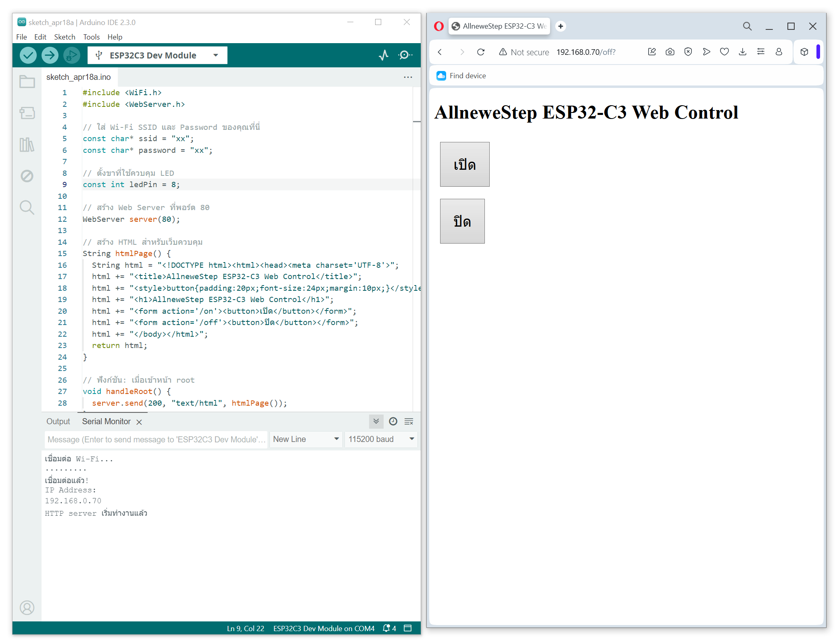Toggle the bottom panel icon in status bar
The width and height of the screenshot is (835, 644).
(x=408, y=628)
